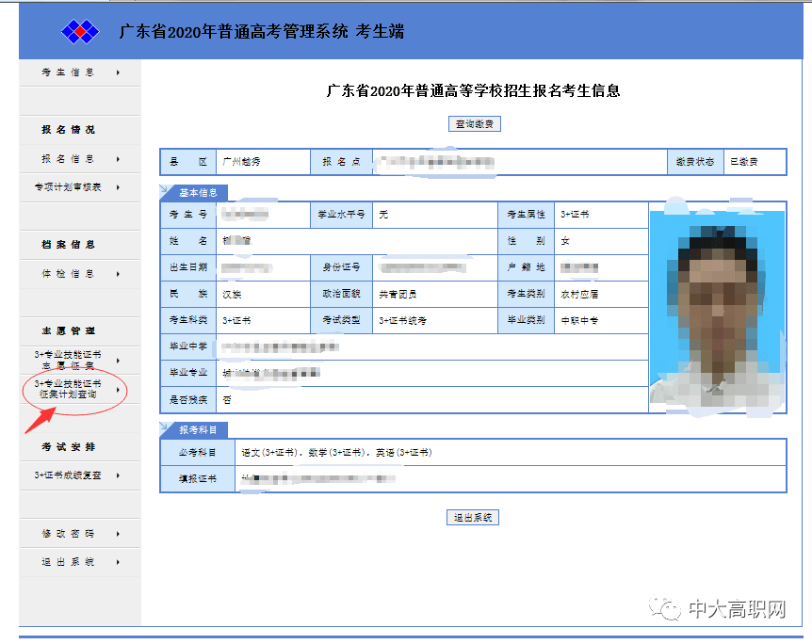Click the 汉族 ethnicity value
The image size is (812, 644).
(232, 295)
